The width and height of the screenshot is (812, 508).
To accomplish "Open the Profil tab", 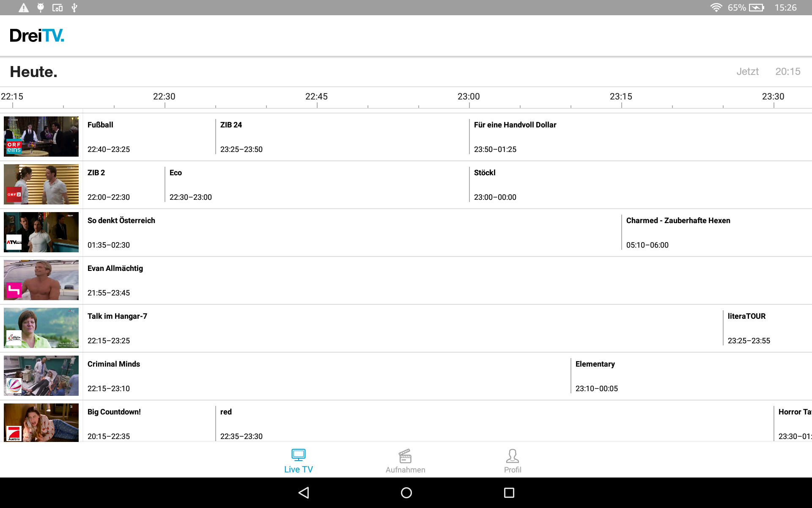I will coord(512,461).
